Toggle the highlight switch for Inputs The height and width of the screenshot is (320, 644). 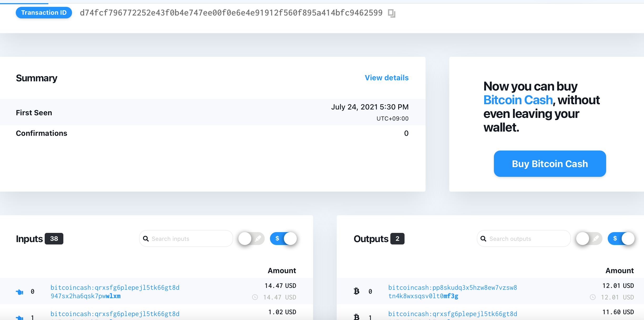(x=251, y=239)
